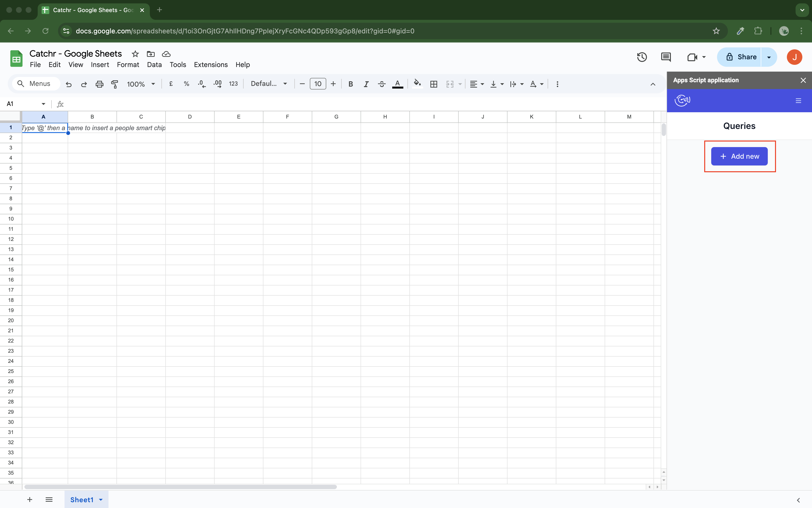This screenshot has width=812, height=508.
Task: Decrease decimal places icon
Action: pos(202,84)
